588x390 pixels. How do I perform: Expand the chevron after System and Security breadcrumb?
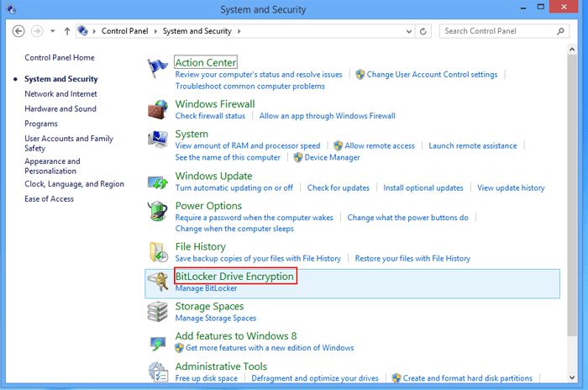coord(239,31)
